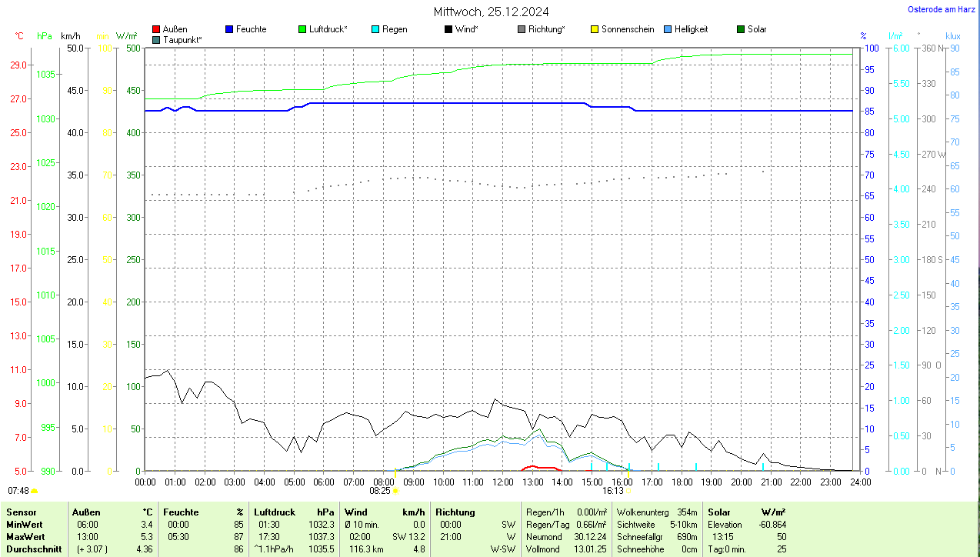Click the Solar header in data table

(x=719, y=512)
